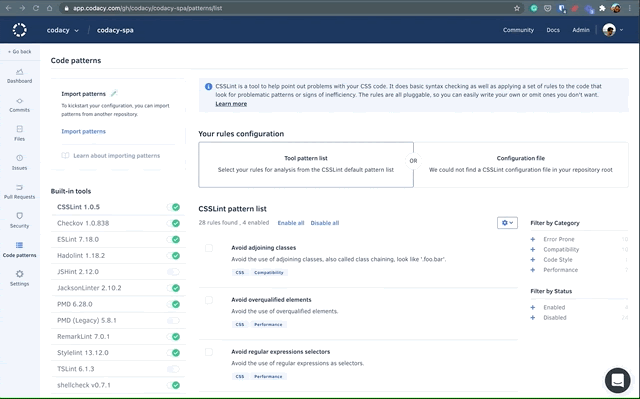Image resolution: width=640 pixels, height=399 pixels.
Task: Open the Commits sidebar icon
Action: (x=19, y=101)
